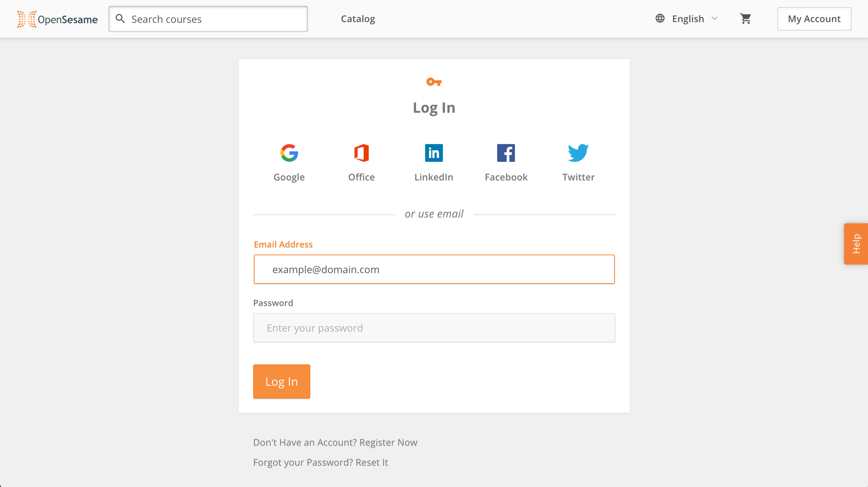Open the shopping cart icon
Image resolution: width=868 pixels, height=487 pixels.
coord(746,19)
